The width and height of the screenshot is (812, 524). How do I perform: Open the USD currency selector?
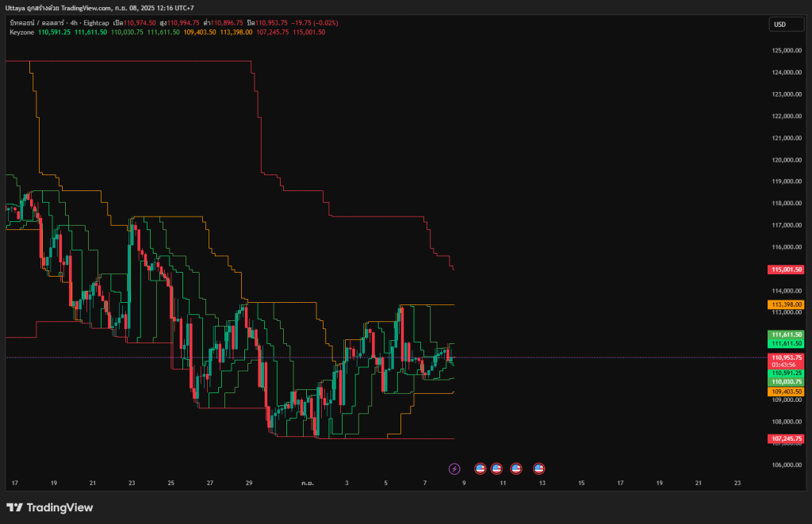(786, 25)
